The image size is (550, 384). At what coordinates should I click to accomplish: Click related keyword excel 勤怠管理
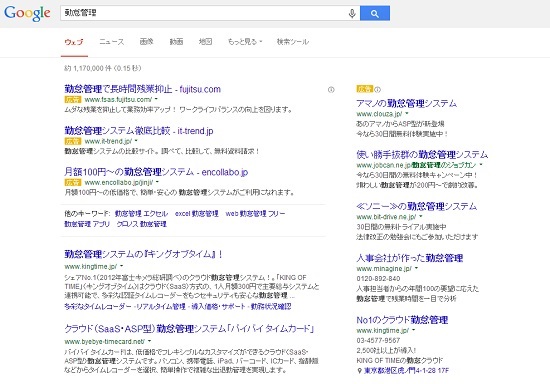(196, 214)
